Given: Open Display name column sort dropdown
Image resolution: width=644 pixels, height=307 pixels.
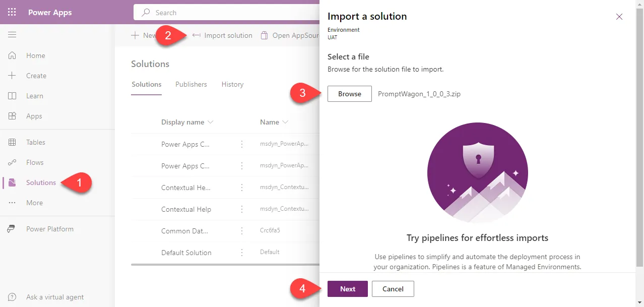Looking at the screenshot, I should click(211, 122).
